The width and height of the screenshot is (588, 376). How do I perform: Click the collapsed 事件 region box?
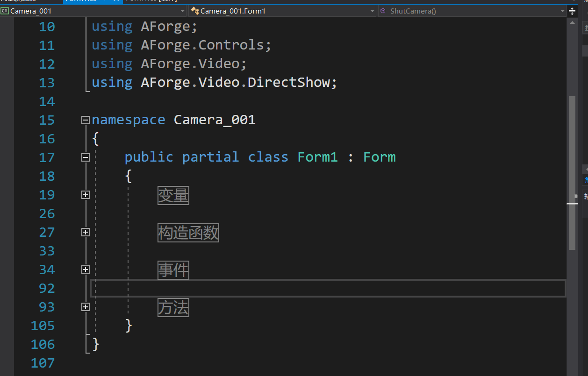173,270
